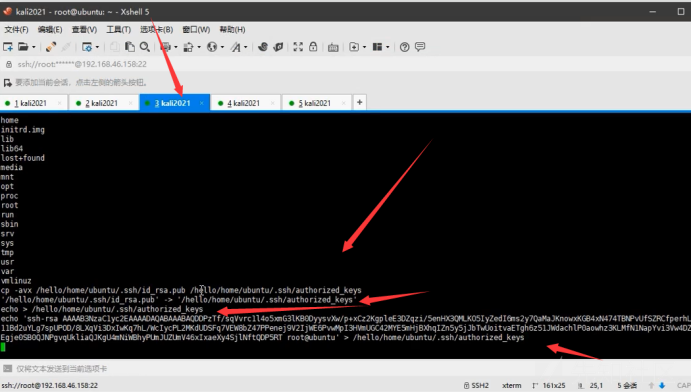The image size is (692, 392).
Task: Expand the Print dropdown arrow
Action: click(x=176, y=47)
